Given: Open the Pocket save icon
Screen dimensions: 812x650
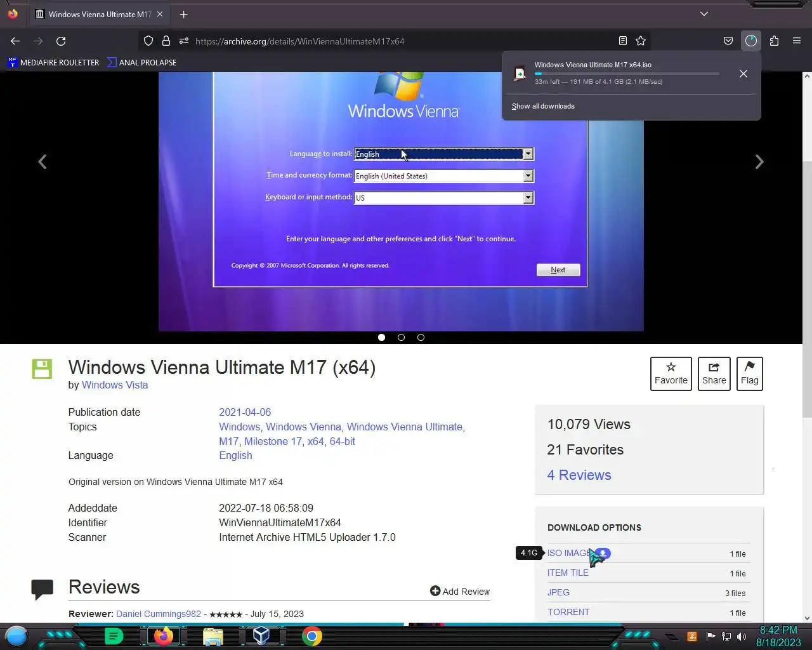Looking at the screenshot, I should point(728,41).
